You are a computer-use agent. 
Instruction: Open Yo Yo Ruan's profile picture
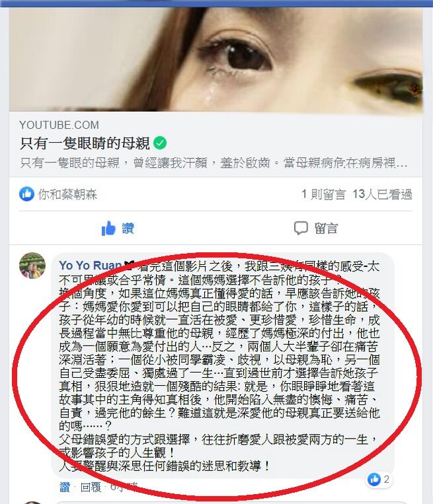tap(32, 265)
